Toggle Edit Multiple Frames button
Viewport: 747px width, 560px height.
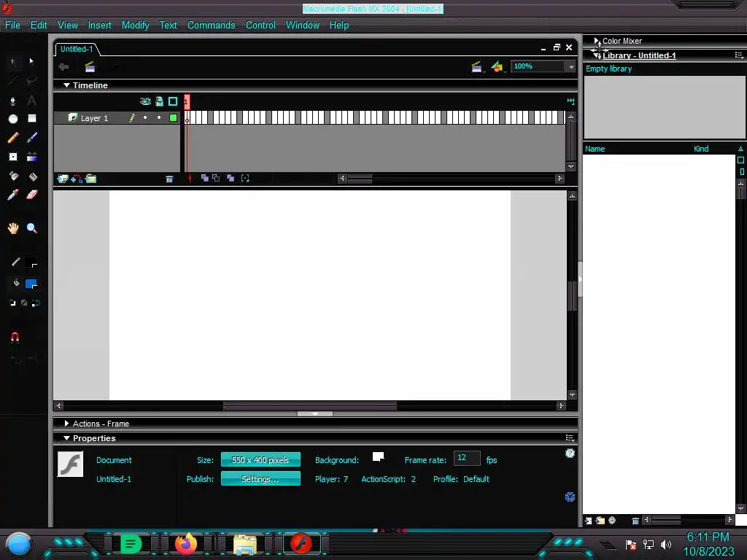pos(231,178)
